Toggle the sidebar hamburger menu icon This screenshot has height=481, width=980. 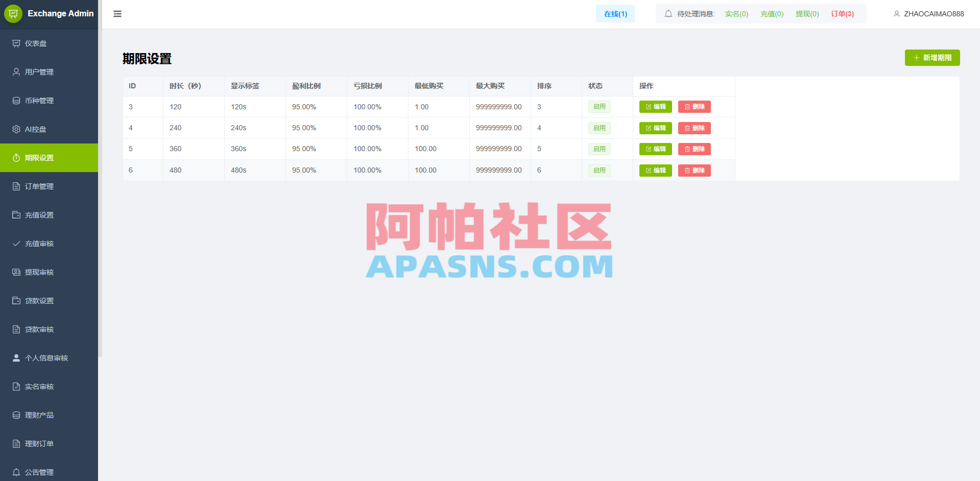click(x=117, y=14)
